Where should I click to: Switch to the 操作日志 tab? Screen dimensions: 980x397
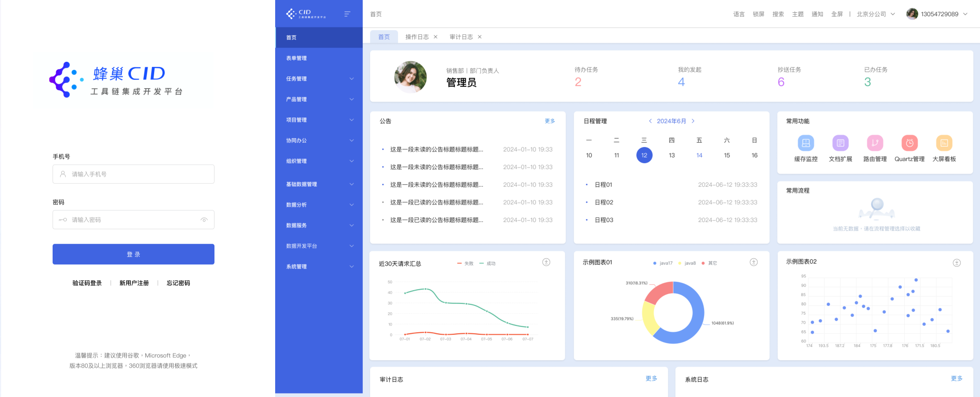click(416, 37)
